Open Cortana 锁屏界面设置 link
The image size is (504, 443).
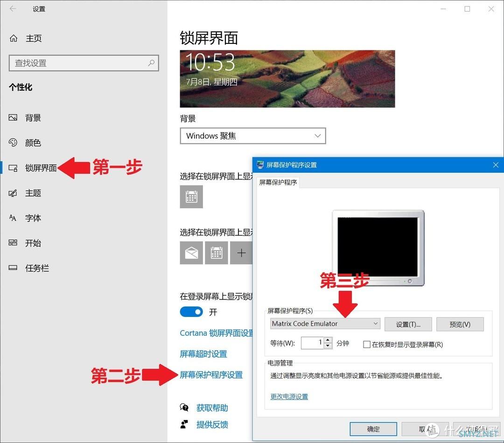[x=217, y=333]
